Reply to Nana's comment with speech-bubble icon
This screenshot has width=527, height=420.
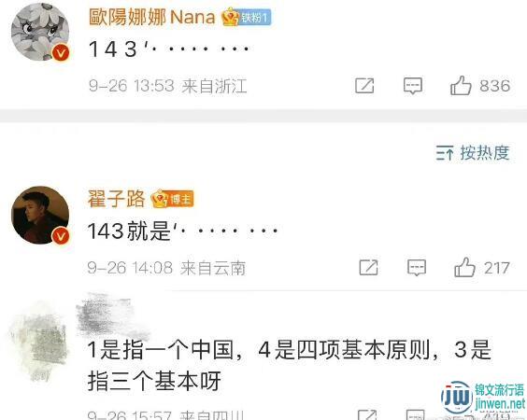tap(413, 86)
